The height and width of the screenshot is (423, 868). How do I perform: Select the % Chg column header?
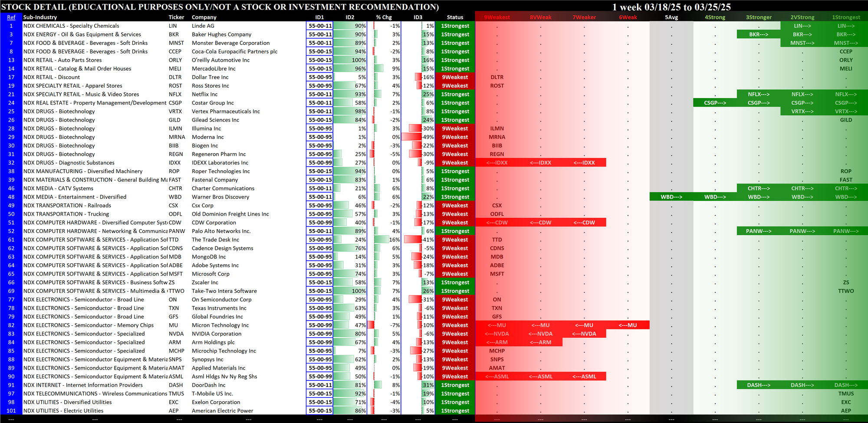(384, 17)
